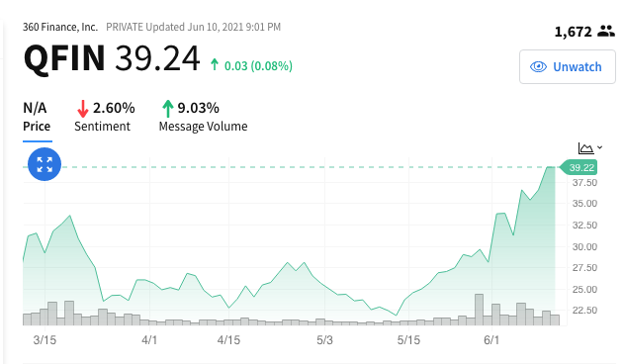Click the 39.24 stock price
This screenshot has height=364, width=624.
[157, 58]
